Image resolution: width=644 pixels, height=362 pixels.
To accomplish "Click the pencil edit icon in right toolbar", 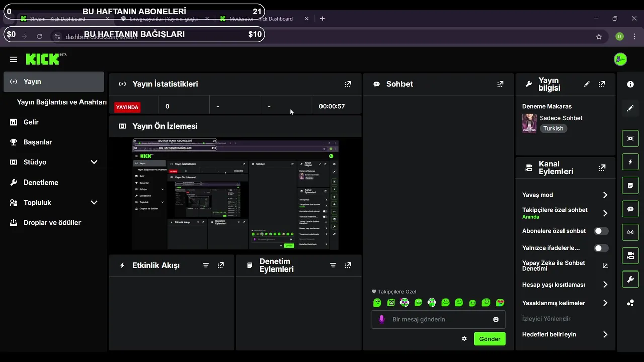I will click(x=630, y=108).
